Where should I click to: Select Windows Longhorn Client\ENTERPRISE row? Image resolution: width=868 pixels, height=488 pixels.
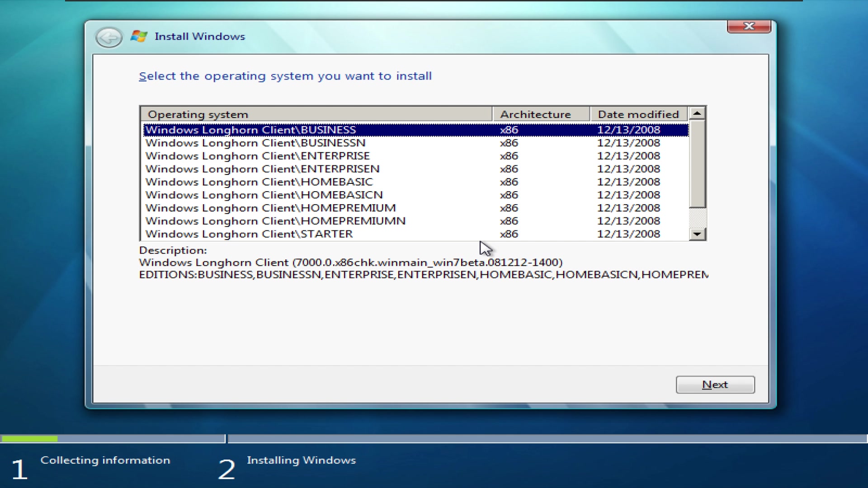click(416, 156)
